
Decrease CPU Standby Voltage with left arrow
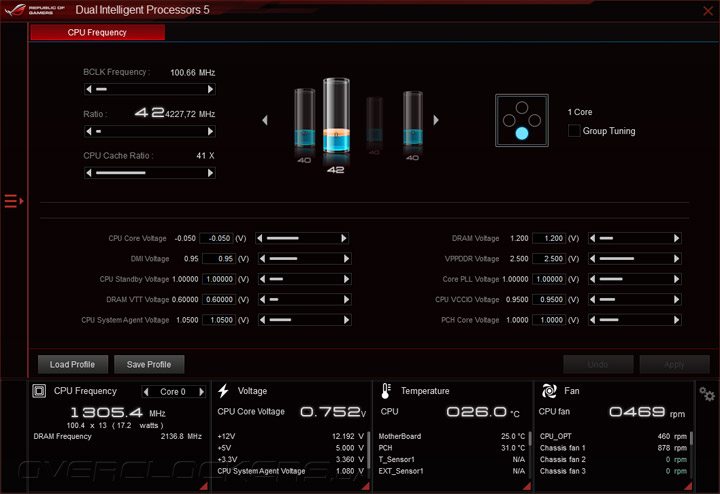262,279
